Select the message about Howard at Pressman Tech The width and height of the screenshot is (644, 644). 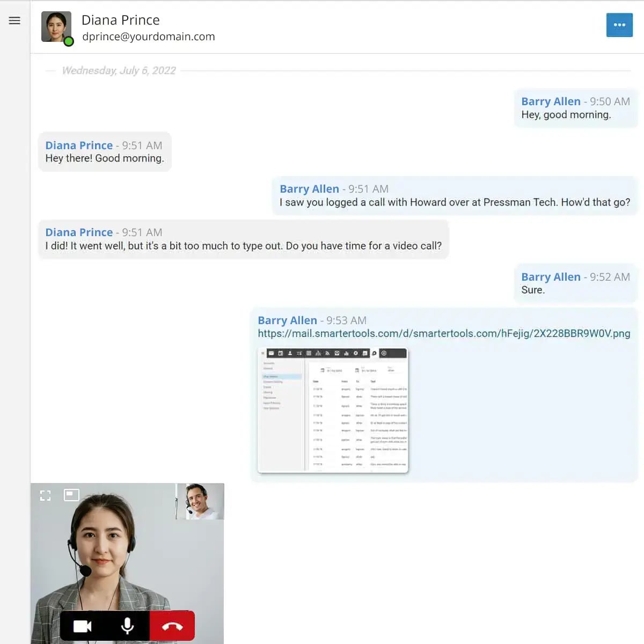[x=455, y=202]
